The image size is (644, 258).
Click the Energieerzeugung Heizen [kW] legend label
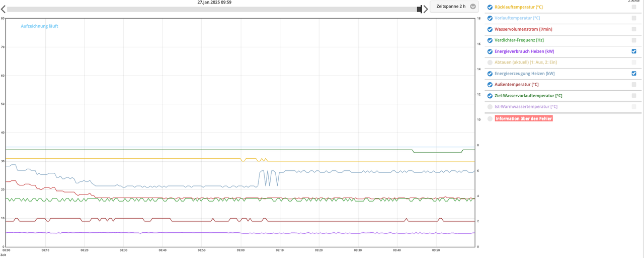(x=525, y=74)
